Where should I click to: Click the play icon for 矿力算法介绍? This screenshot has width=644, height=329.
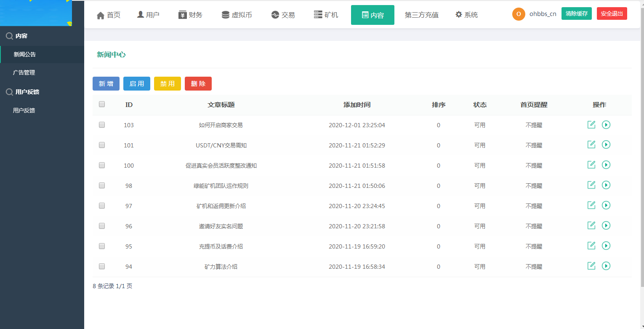[606, 266]
